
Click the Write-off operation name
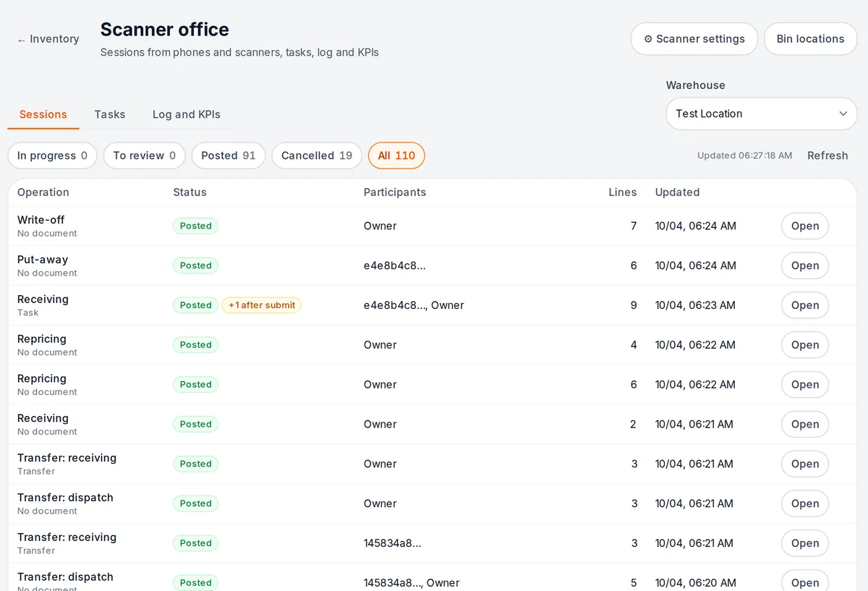[x=41, y=220]
